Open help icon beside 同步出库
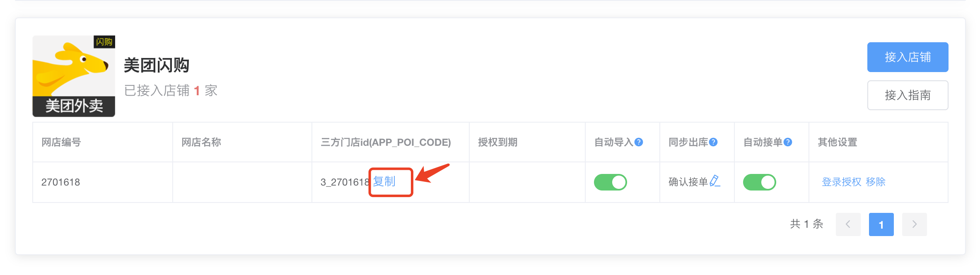The height and width of the screenshot is (275, 980). 713,142
